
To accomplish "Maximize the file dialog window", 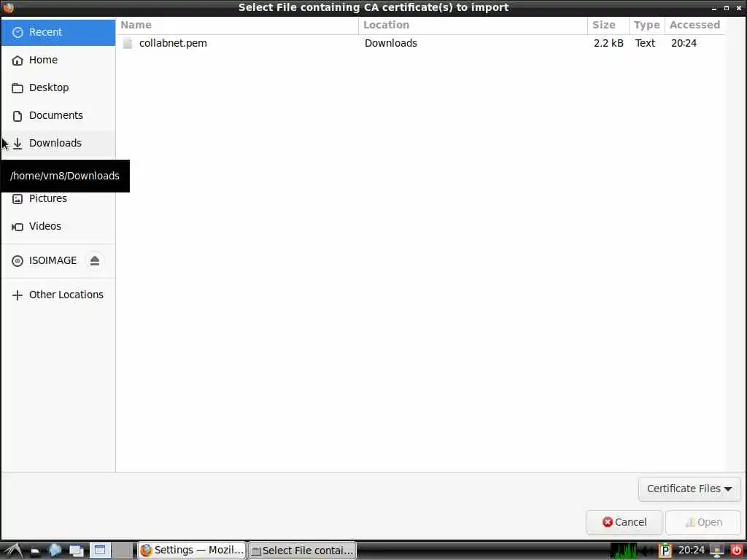I will pyautogui.click(x=727, y=8).
